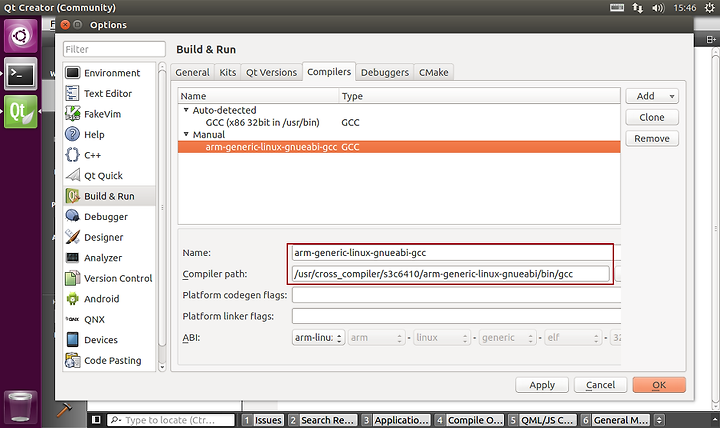Click the compiler Name field
This screenshot has height=428, width=720.
point(456,253)
